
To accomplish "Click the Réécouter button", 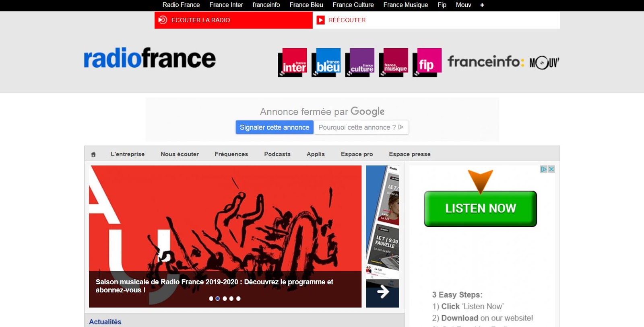I will (x=436, y=20).
